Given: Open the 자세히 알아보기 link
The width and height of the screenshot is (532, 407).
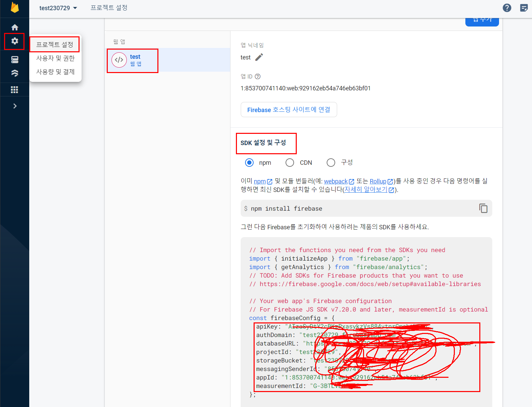Looking at the screenshot, I should point(369,190).
